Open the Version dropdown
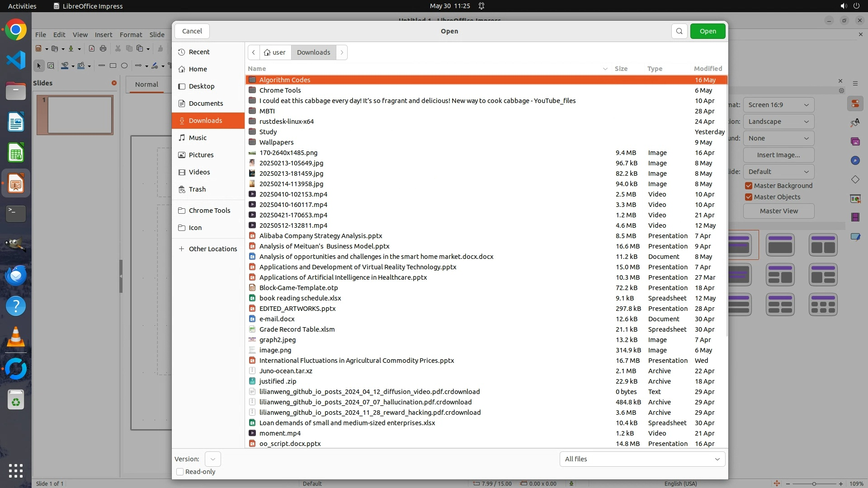 point(212,459)
